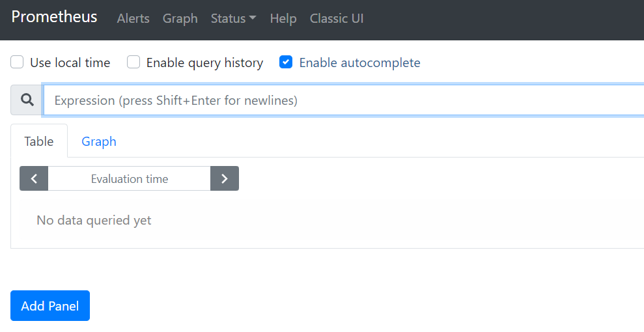Focus the Expression query input field
The image size is (644, 332).
pyautogui.click(x=344, y=100)
